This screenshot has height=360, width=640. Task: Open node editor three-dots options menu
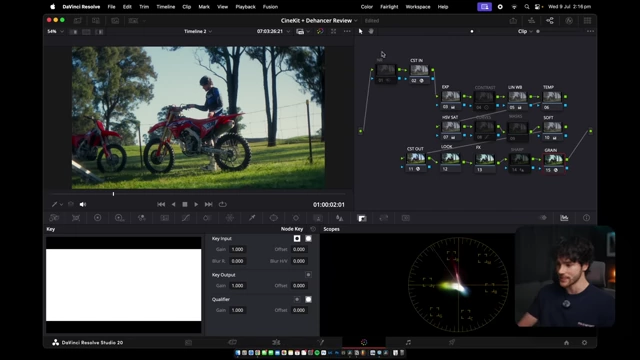tap(590, 31)
